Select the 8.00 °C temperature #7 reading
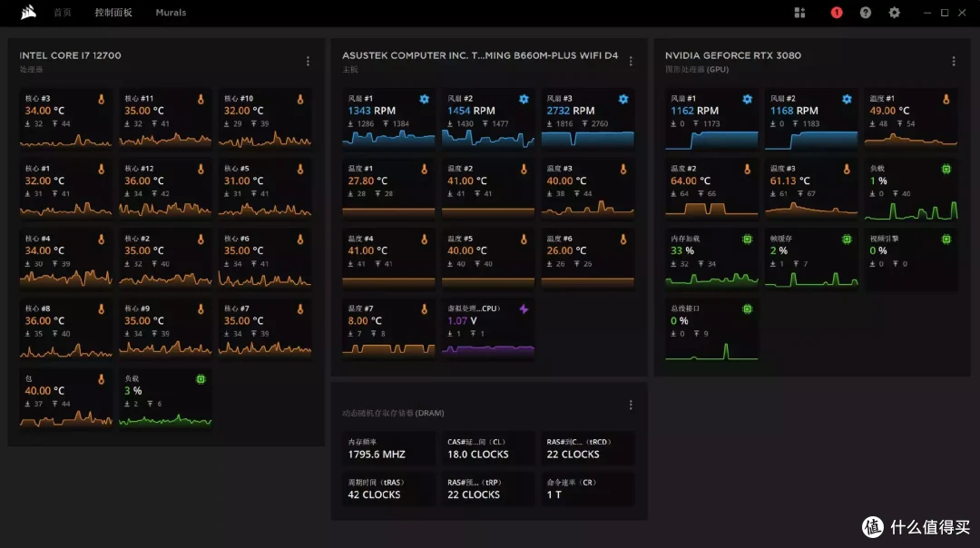The height and width of the screenshot is (548, 980). [365, 320]
